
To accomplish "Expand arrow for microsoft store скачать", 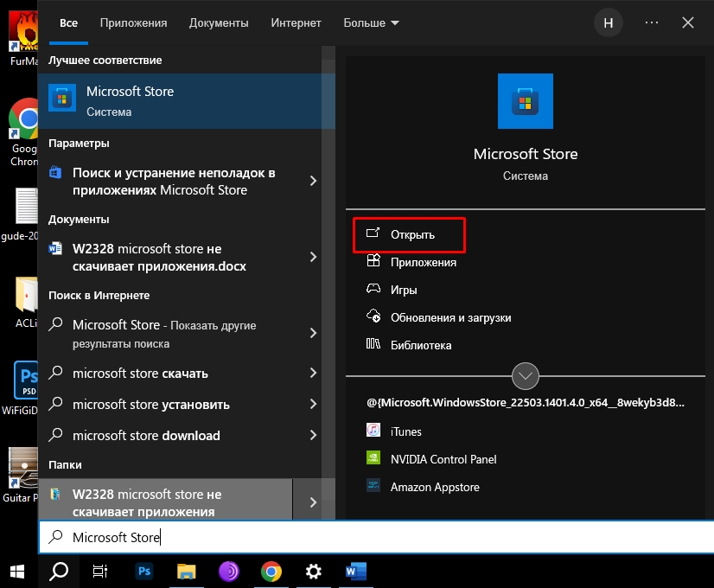I will (x=313, y=373).
